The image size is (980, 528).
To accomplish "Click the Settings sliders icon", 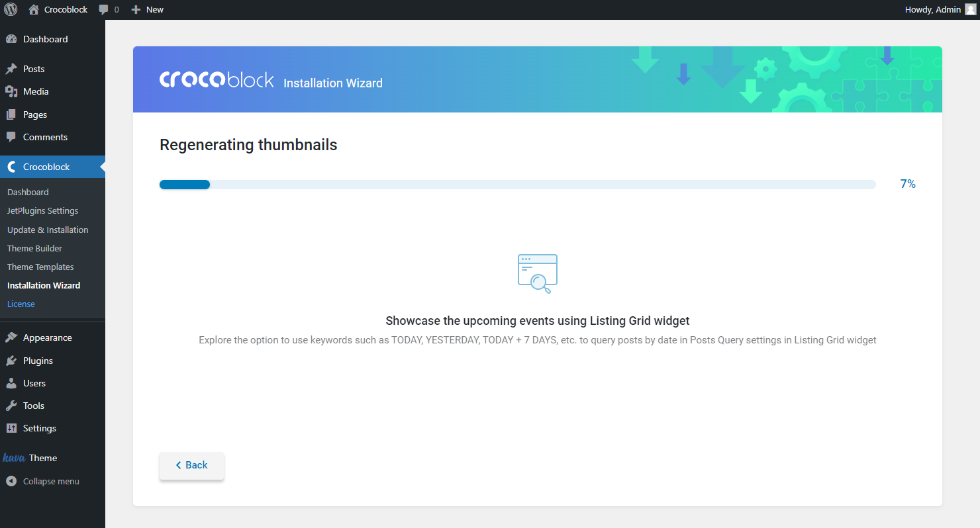I will pyautogui.click(x=11, y=428).
